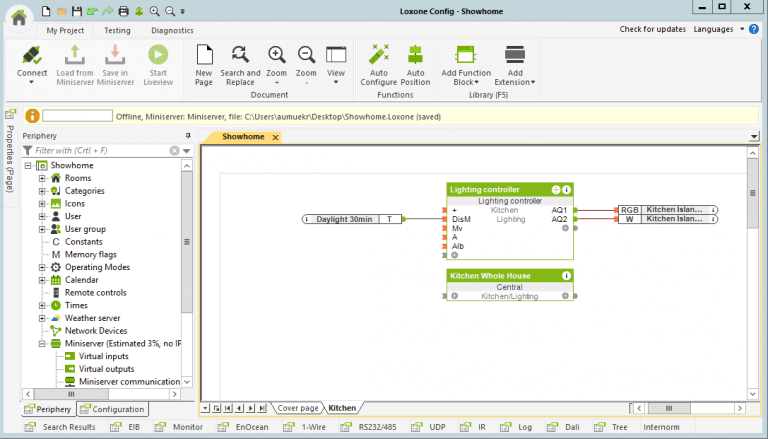
Task: Click the Connect icon in ribbon
Action: (x=32, y=56)
